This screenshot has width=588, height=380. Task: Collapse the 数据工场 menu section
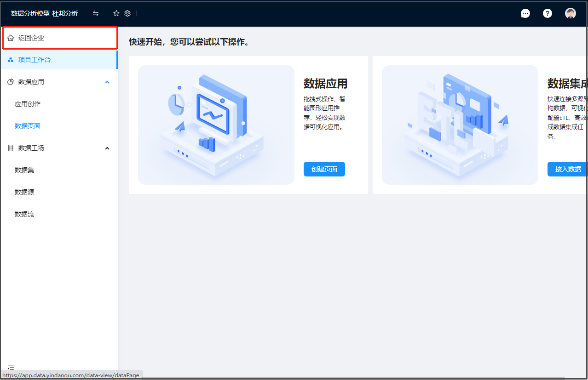coord(107,148)
